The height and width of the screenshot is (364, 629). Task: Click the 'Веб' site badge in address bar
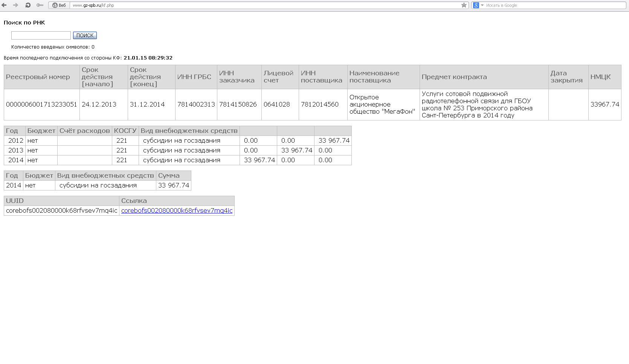tap(60, 5)
